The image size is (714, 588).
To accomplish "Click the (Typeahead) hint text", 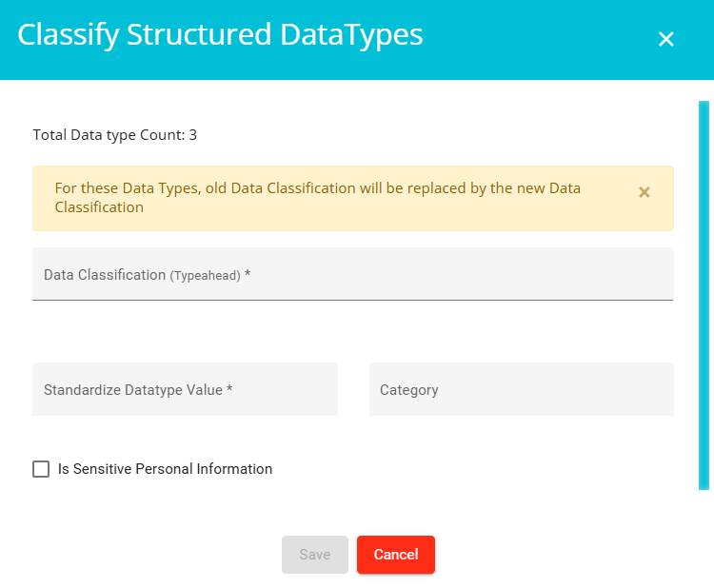I will click(x=205, y=275).
